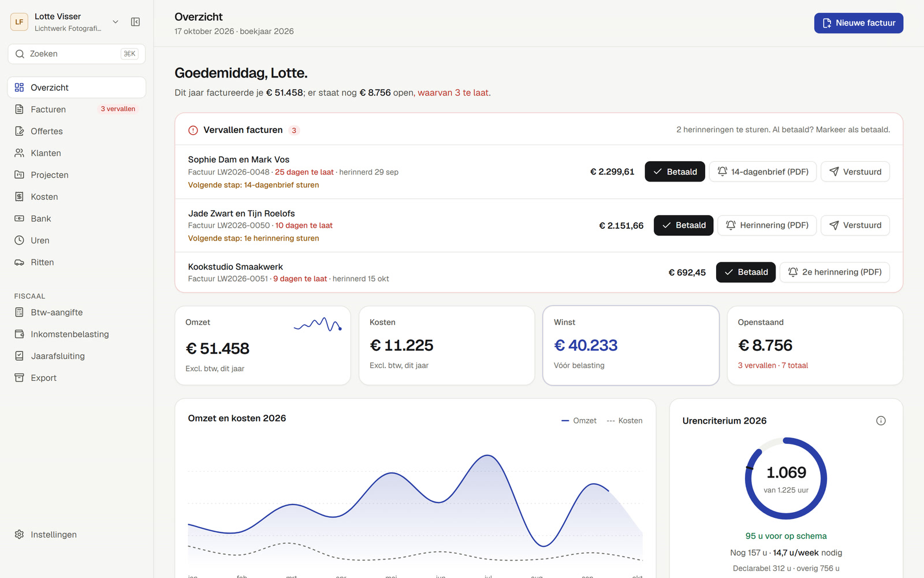Mark Sophie Dam reminder as Verstuurd
Image resolution: width=924 pixels, height=578 pixels.
(x=855, y=172)
